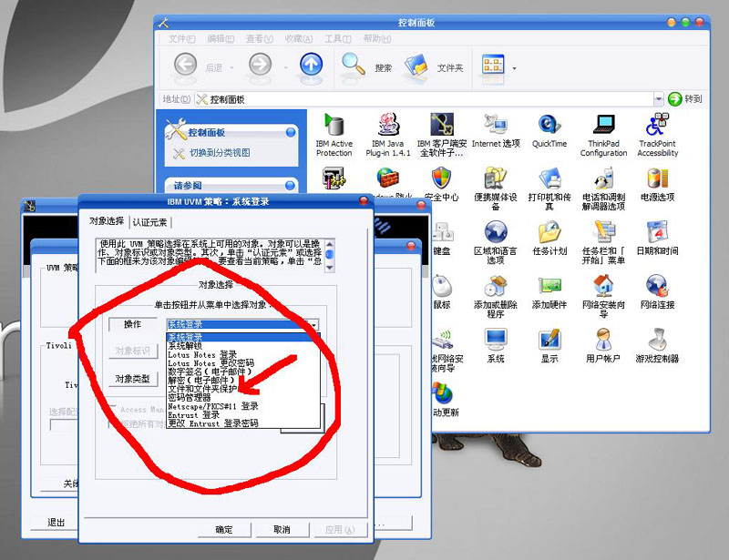Image resolution: width=729 pixels, height=560 pixels.
Task: Click the 搜索 toolbar button
Action: (x=367, y=66)
